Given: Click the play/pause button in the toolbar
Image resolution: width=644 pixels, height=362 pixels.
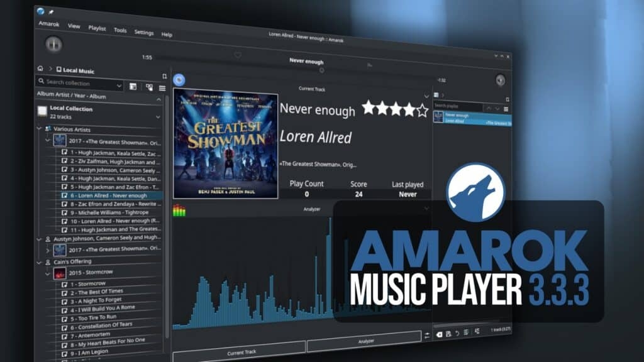Looking at the screenshot, I should [53, 44].
